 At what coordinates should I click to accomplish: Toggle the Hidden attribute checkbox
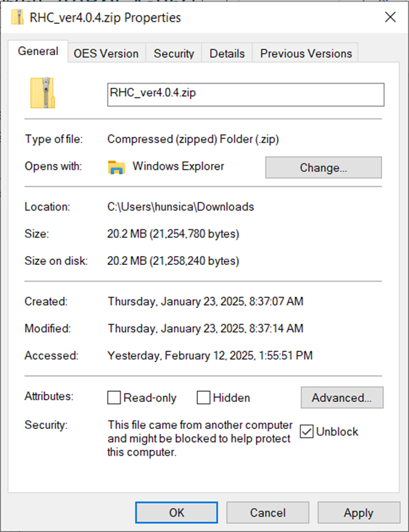pos(204,397)
